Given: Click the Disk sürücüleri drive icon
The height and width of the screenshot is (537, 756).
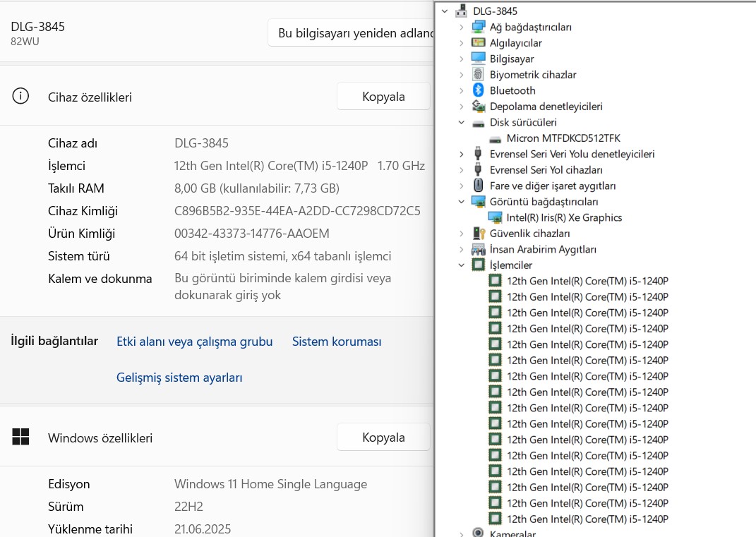Looking at the screenshot, I should point(479,123).
